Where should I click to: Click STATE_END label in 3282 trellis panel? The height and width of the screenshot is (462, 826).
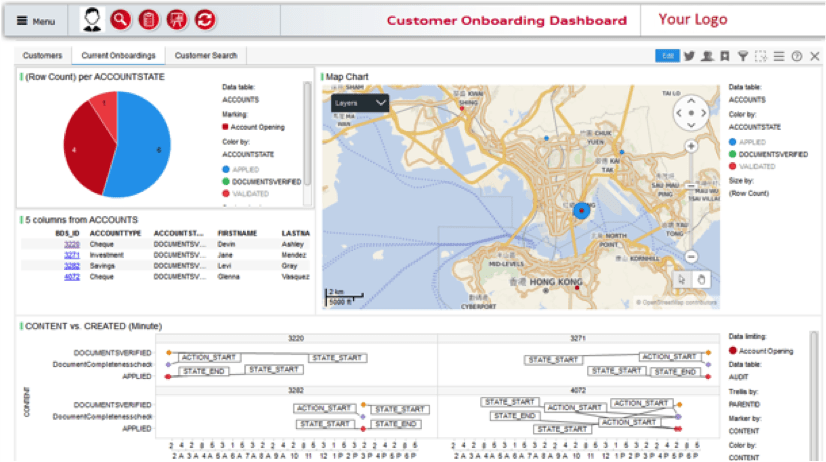click(x=396, y=424)
